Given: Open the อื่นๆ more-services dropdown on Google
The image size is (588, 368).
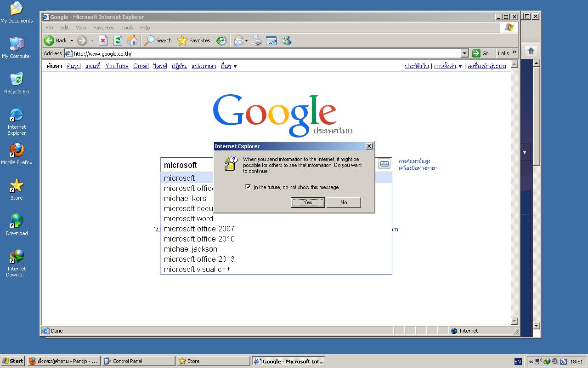Looking at the screenshot, I should click(229, 66).
